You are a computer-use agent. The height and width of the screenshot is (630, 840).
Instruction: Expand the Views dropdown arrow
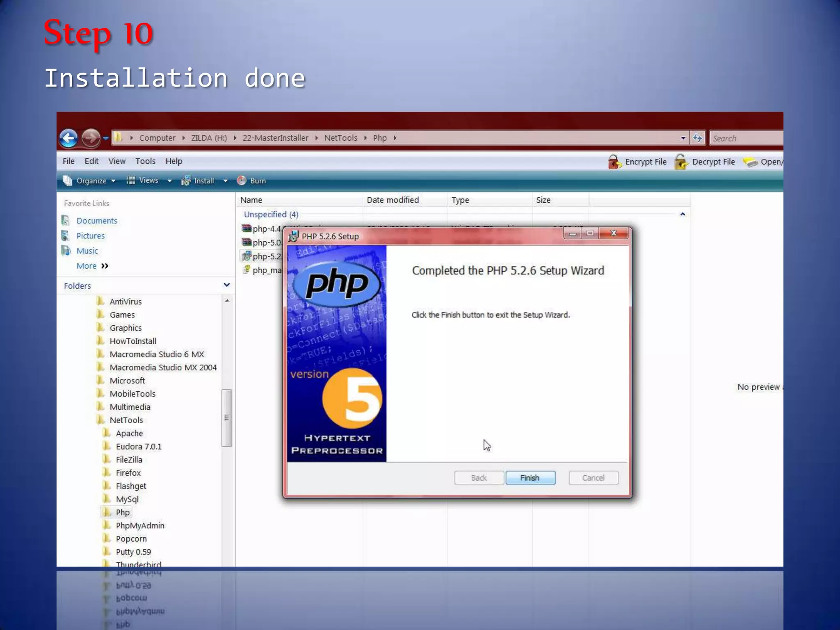169,181
